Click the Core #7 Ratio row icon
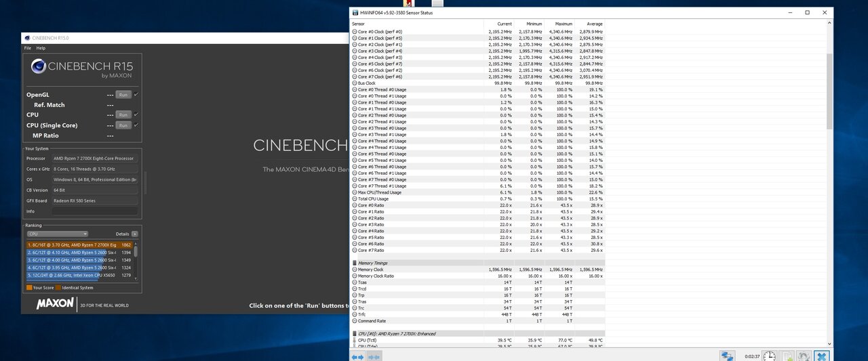 coord(355,250)
